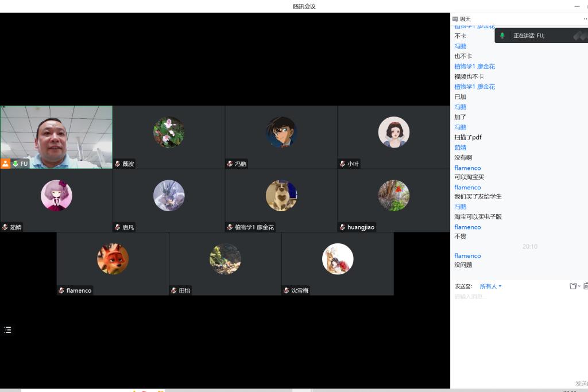
Task: Click FU's green microphone icon
Action: [15, 164]
